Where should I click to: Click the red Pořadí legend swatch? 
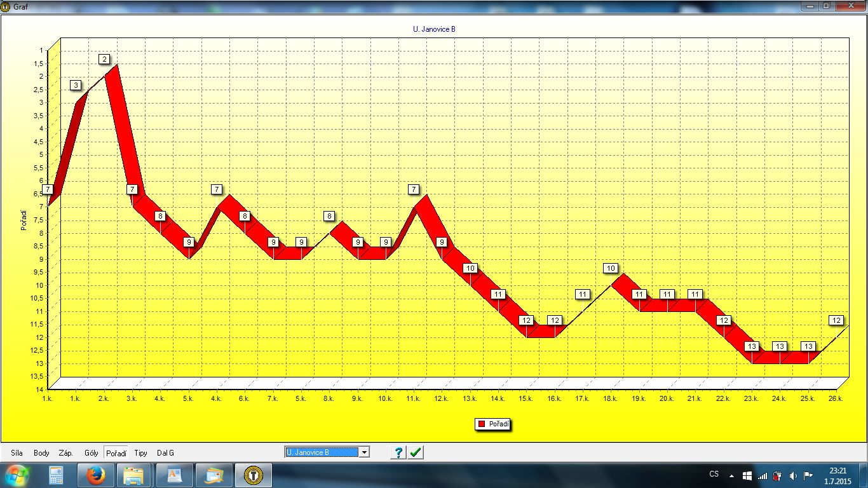tap(481, 424)
